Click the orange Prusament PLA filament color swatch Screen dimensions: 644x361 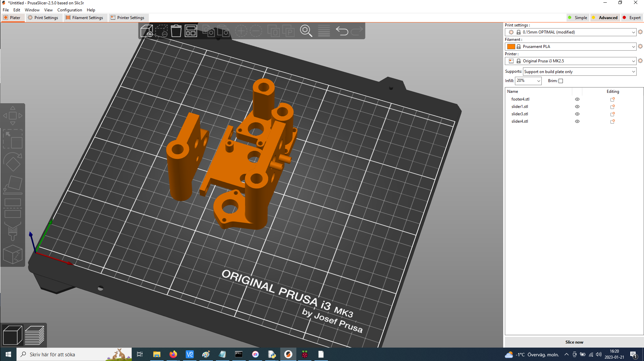pos(511,46)
